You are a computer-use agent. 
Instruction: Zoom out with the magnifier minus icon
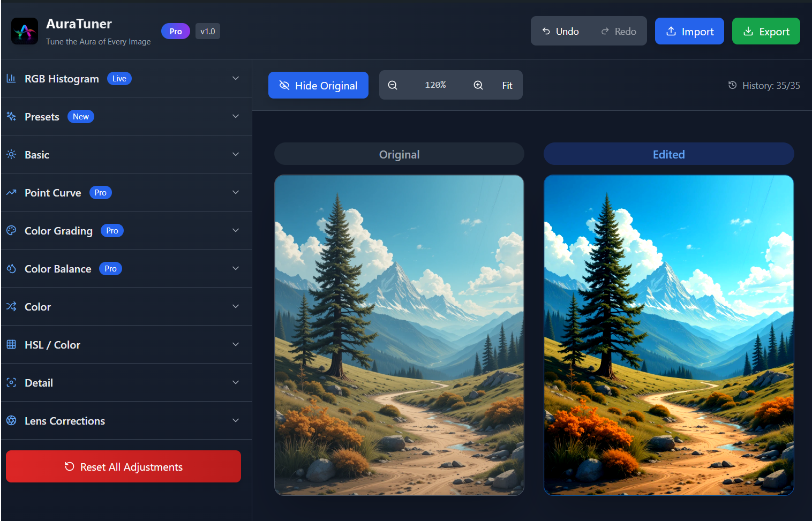(393, 85)
